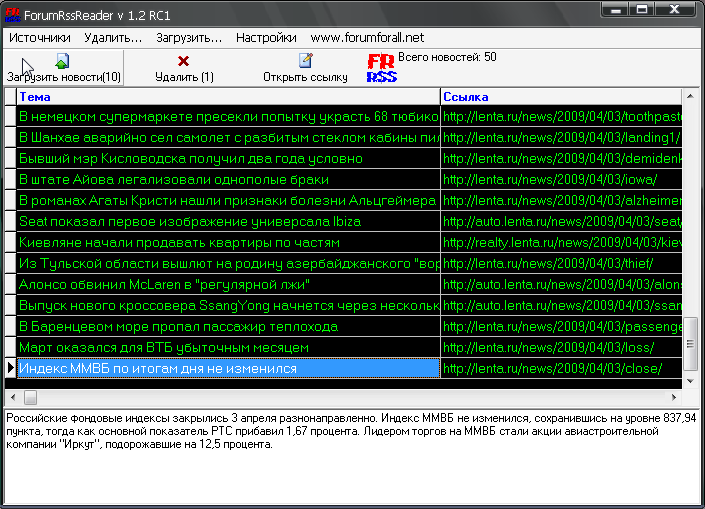
Task: Click horizontal scrollbar left arrow
Action: pos(13,397)
